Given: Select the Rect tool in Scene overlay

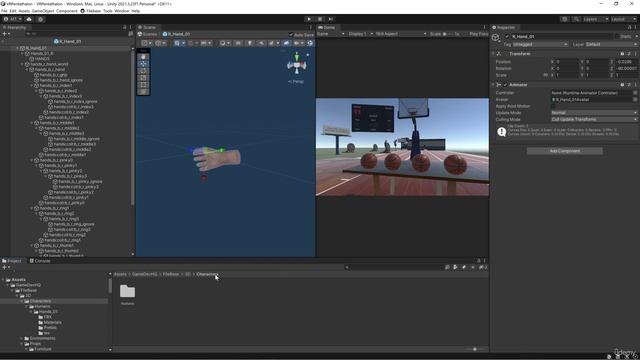Looking at the screenshot, I should click(143, 84).
